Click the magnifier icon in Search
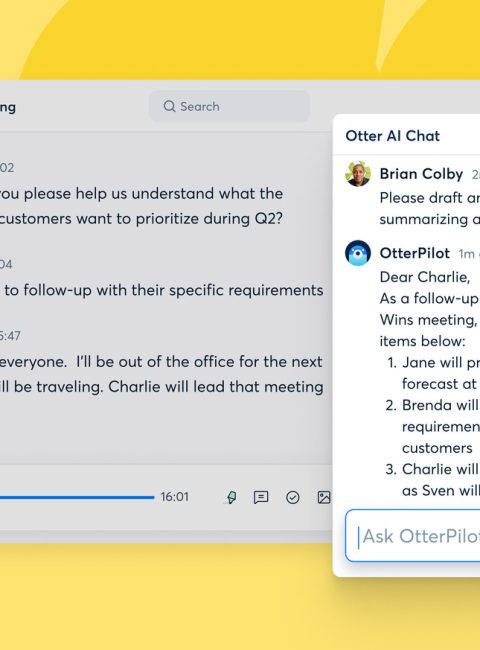480x650 pixels. [169, 106]
